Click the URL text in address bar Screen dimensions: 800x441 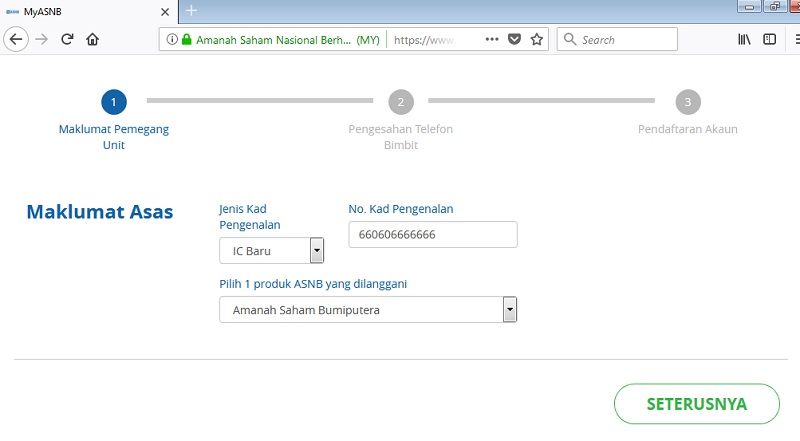(423, 40)
